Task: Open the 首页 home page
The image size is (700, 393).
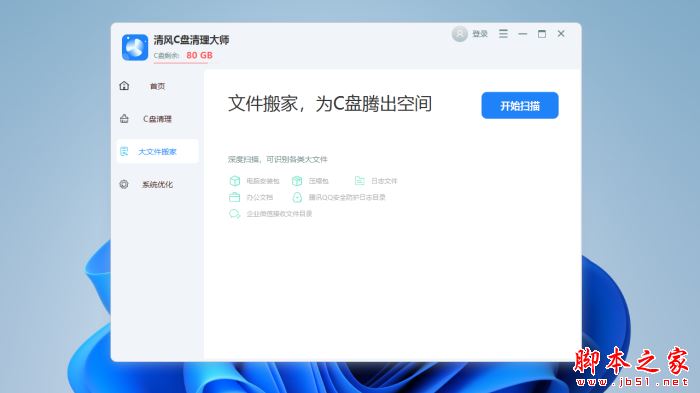Action: (x=157, y=86)
